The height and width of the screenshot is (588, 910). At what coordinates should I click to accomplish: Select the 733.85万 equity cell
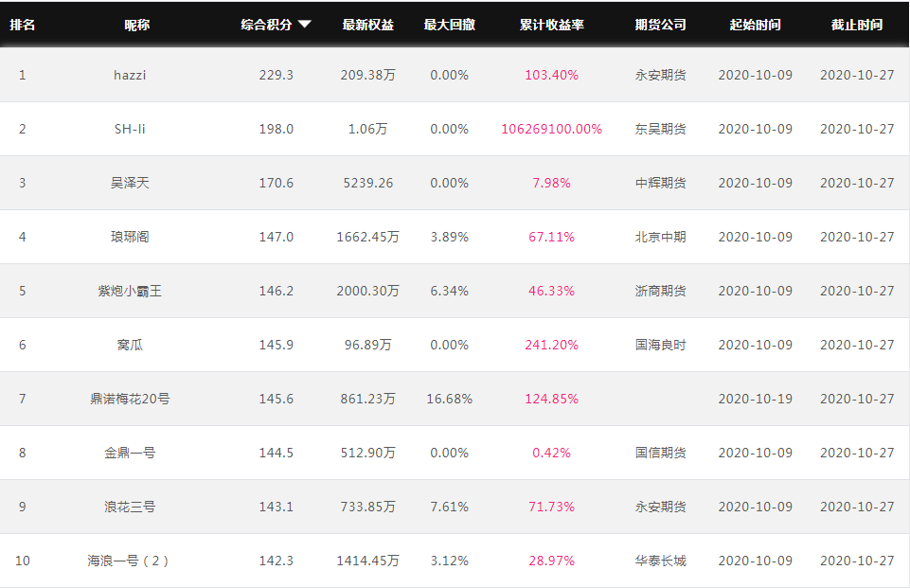(x=368, y=507)
